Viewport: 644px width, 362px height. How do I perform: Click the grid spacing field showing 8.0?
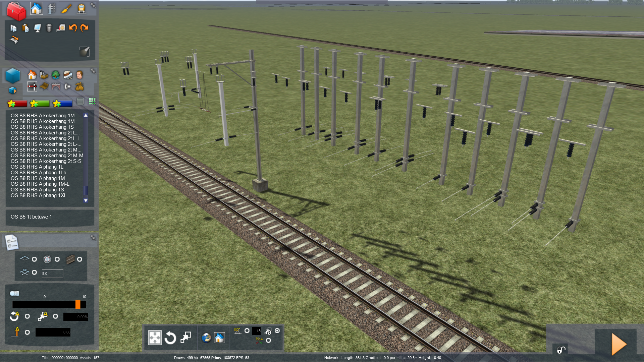(52, 274)
